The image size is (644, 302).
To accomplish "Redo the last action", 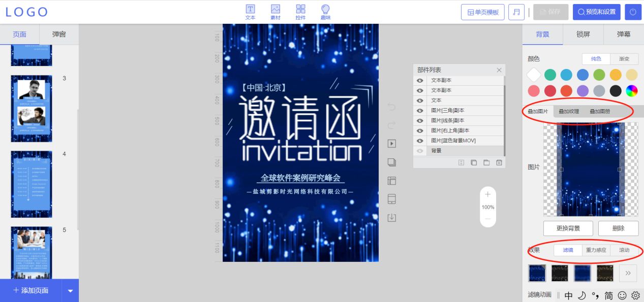I will click(x=391, y=125).
